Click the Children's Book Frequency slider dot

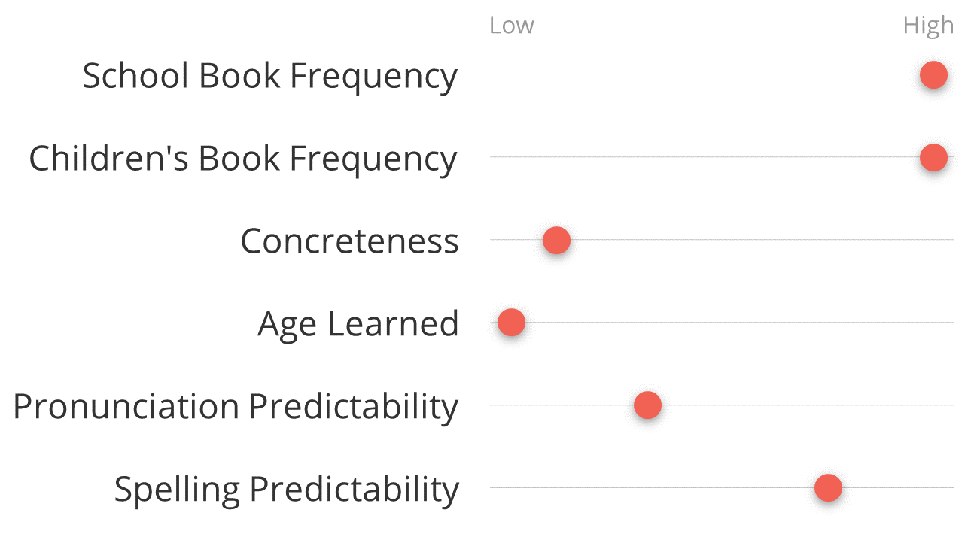click(x=933, y=157)
